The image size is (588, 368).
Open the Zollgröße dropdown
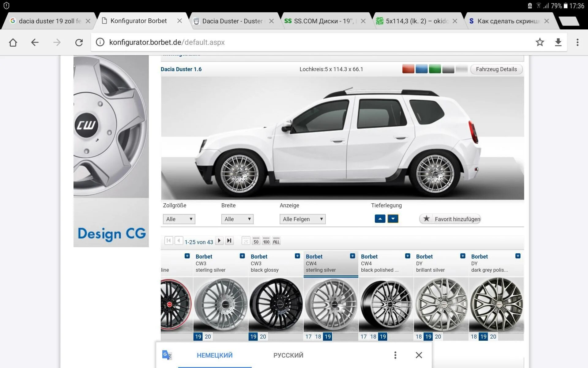[x=179, y=219]
